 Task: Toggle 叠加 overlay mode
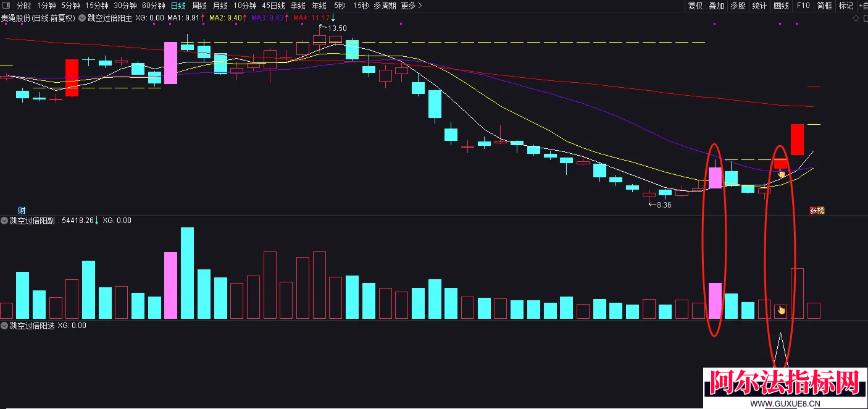coord(716,6)
